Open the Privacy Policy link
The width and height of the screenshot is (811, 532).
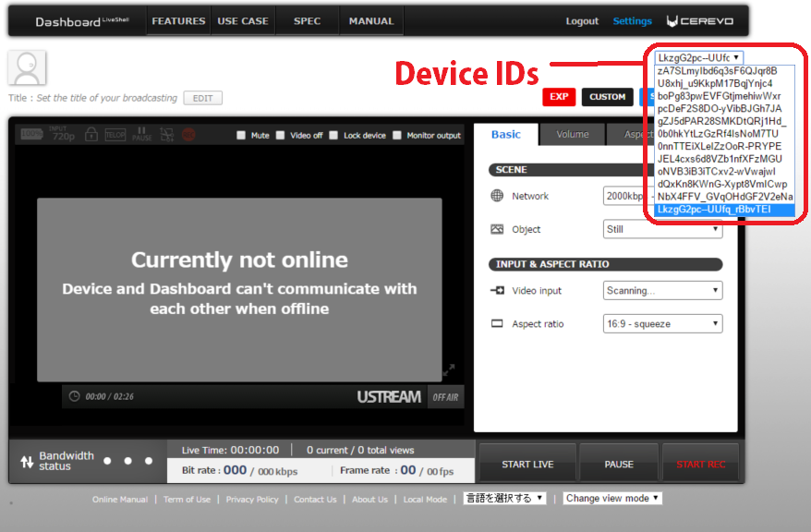click(x=252, y=500)
